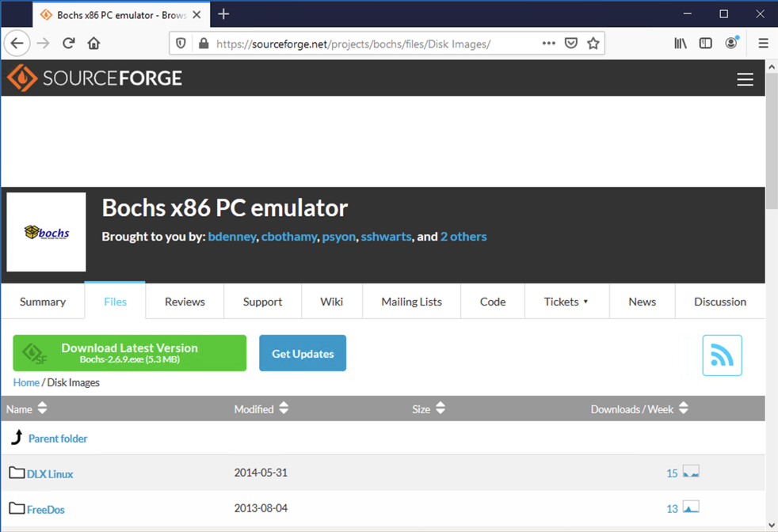Click the Parent folder up-arrow icon
Viewport: 778px width, 532px height.
pos(17,437)
